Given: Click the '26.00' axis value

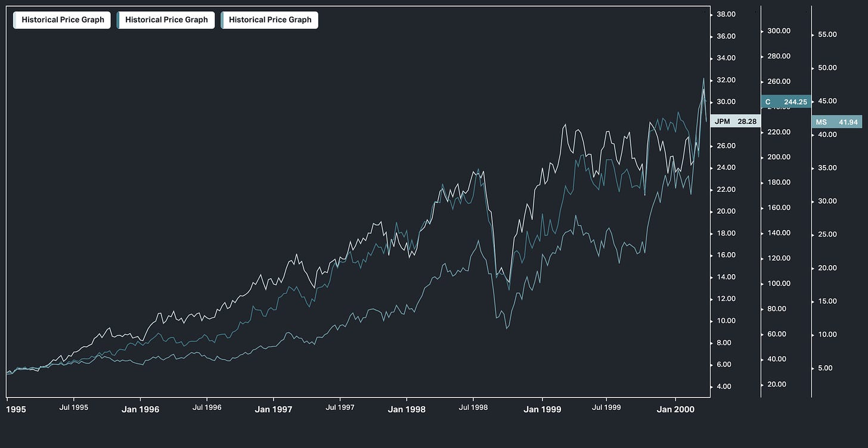Looking at the screenshot, I should (726, 146).
